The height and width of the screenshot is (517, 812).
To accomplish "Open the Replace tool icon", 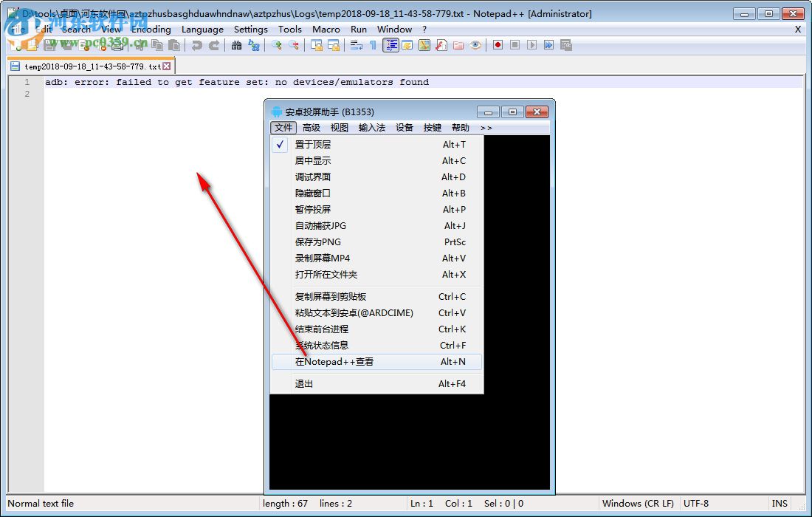I will click(254, 46).
